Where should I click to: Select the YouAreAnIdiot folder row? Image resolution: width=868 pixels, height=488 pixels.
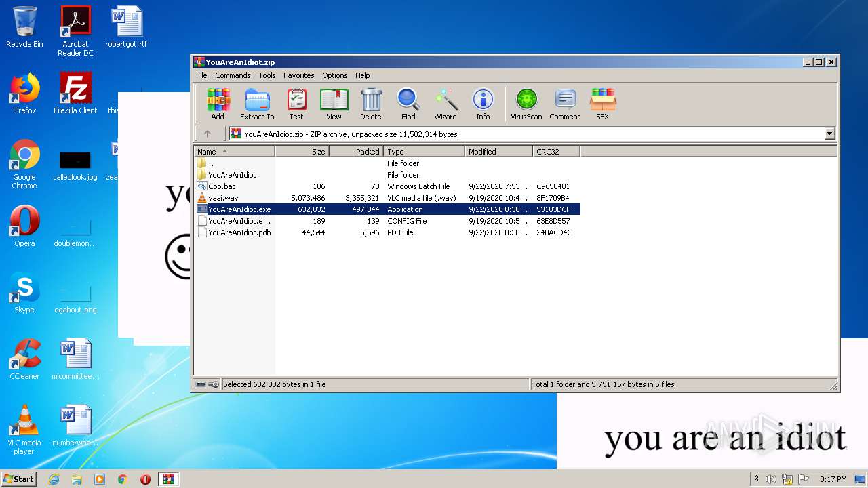click(387, 175)
